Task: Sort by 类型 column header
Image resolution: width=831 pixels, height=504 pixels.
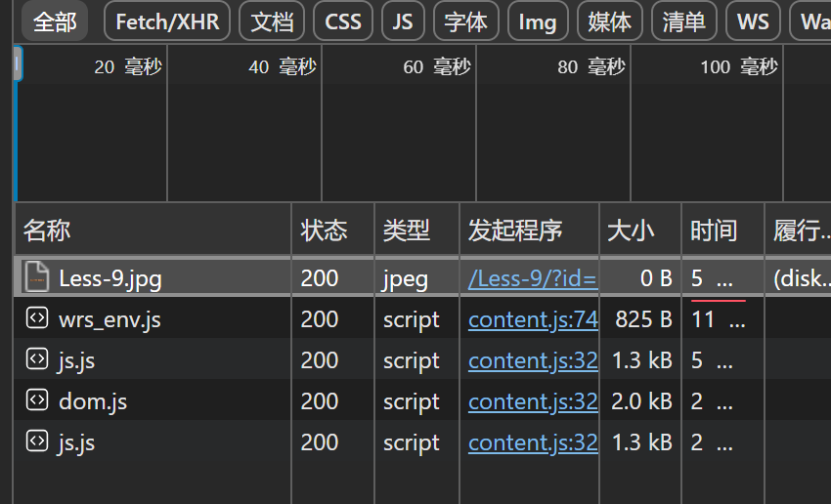Action: click(x=417, y=231)
